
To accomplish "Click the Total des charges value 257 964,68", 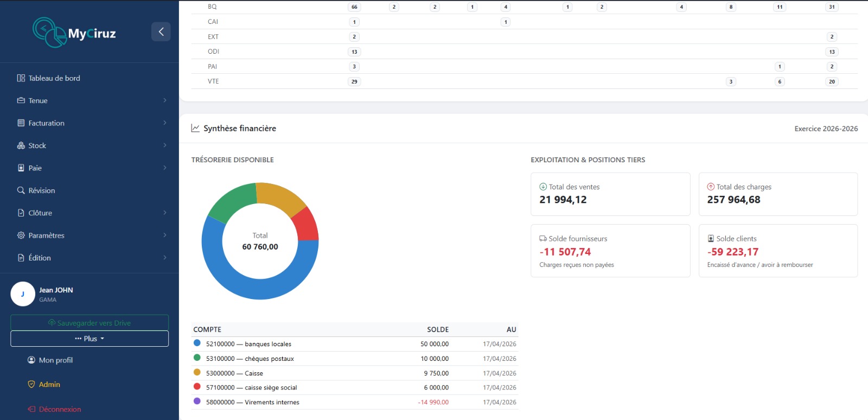I will 733,200.
